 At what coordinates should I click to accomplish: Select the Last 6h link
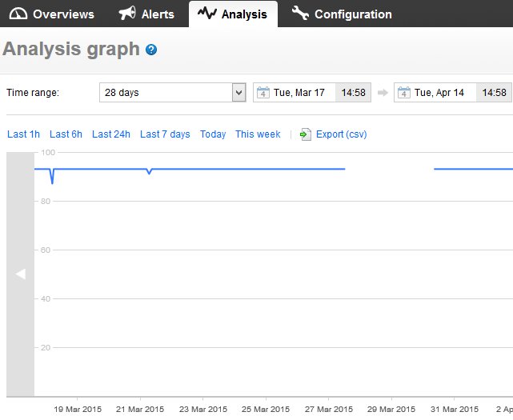(66, 134)
